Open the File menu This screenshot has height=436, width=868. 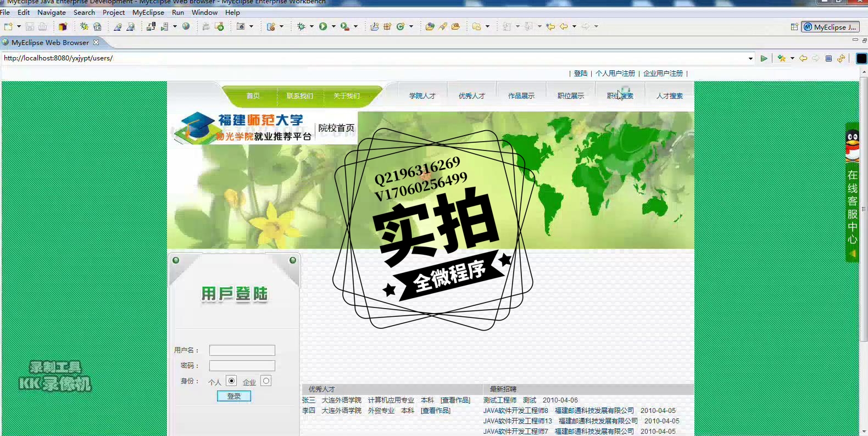tap(5, 12)
